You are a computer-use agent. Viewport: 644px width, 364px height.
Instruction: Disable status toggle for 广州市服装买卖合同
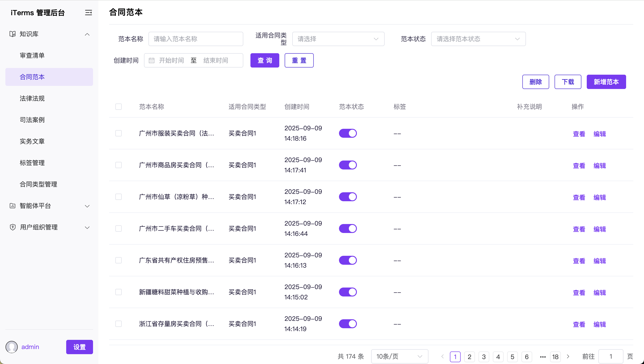pyautogui.click(x=348, y=133)
